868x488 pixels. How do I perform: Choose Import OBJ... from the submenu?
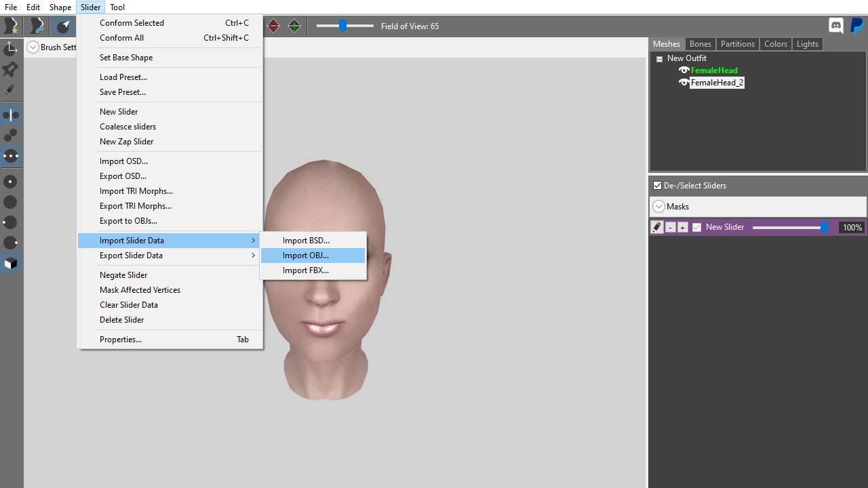[313, 256]
